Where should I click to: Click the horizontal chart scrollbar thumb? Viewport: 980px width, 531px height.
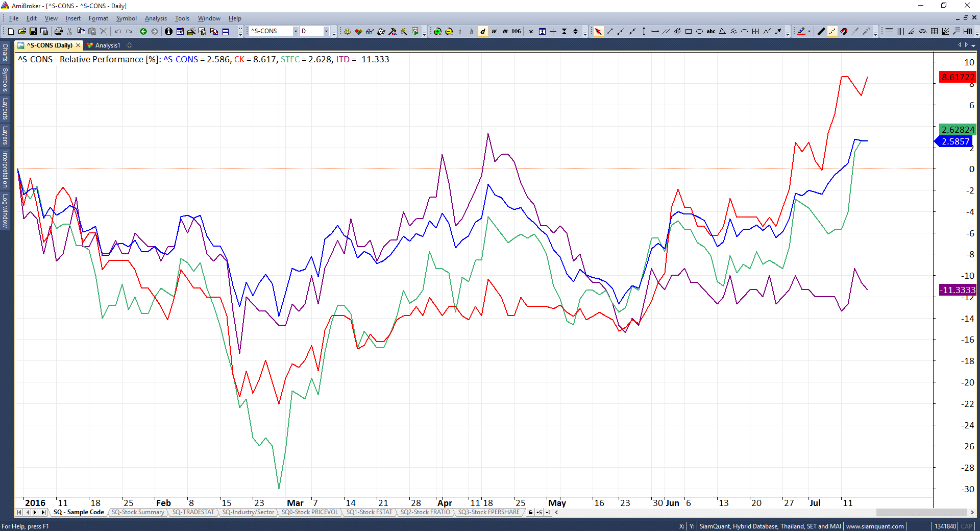921,512
